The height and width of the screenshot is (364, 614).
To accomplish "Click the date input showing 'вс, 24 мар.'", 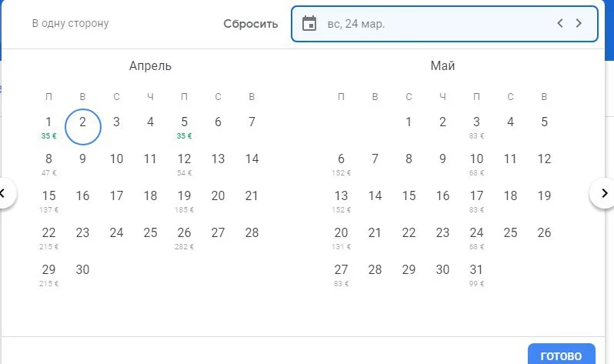I will (431, 23).
